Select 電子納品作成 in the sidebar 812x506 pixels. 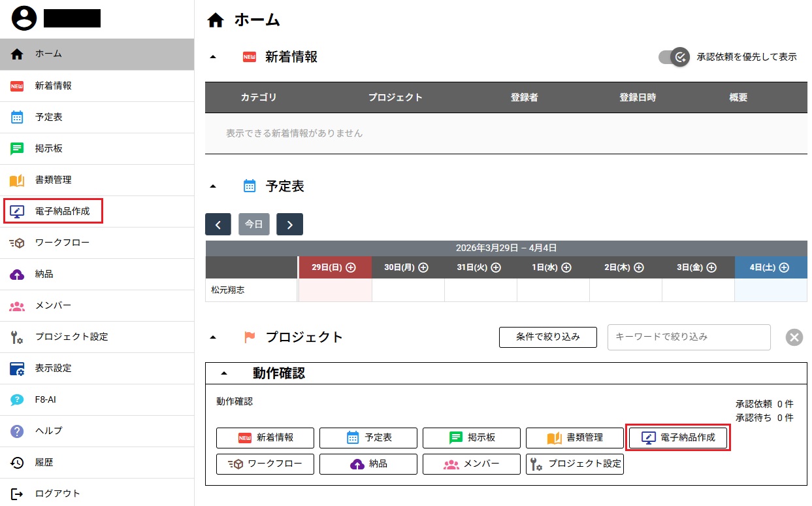pyautogui.click(x=97, y=211)
